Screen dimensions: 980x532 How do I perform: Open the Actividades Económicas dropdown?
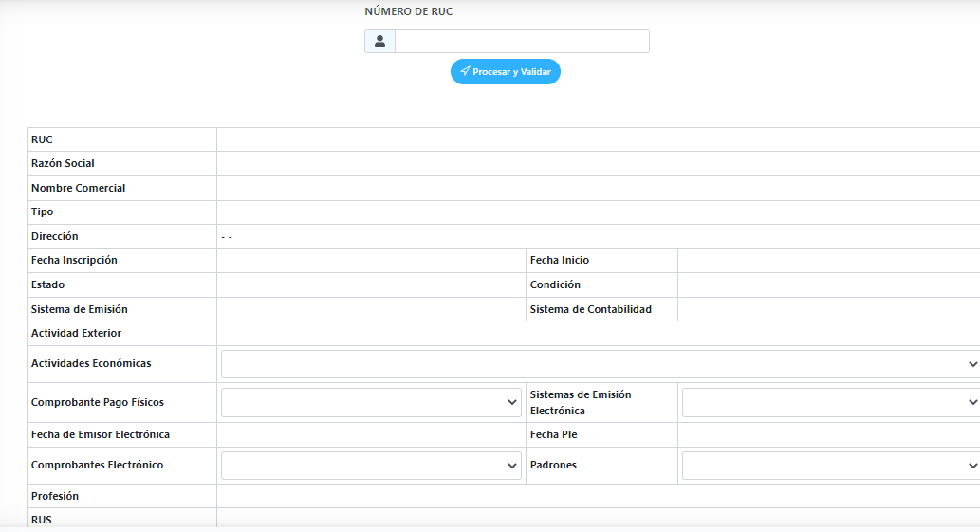pos(600,364)
